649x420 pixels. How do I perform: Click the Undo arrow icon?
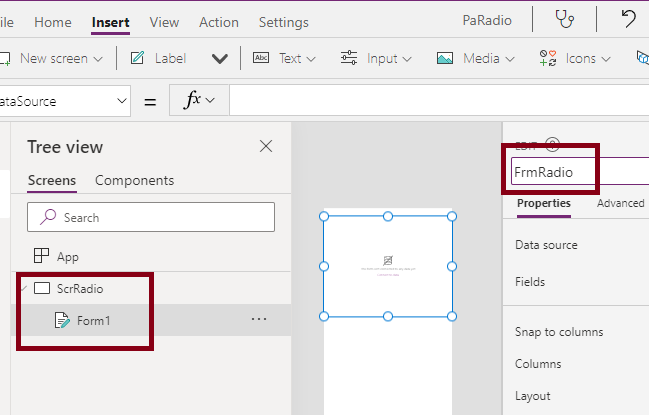coord(628,20)
